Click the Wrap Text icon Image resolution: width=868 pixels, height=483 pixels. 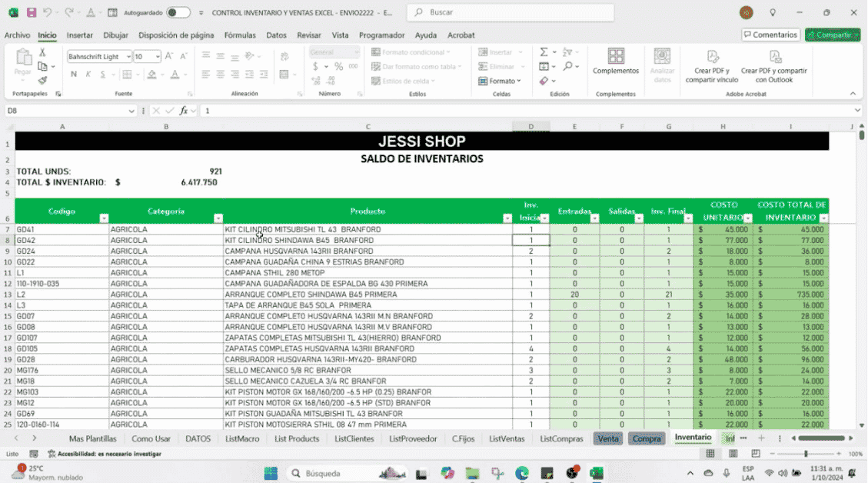point(284,56)
